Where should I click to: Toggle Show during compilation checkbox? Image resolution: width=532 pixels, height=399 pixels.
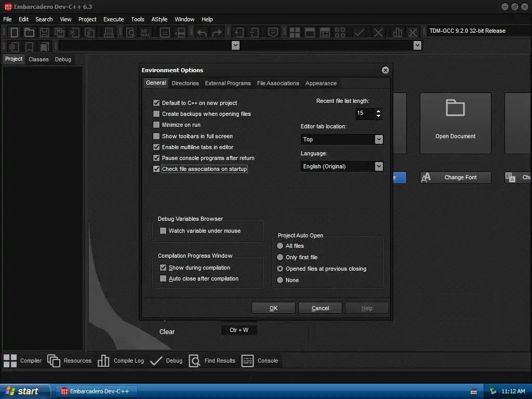tap(163, 268)
